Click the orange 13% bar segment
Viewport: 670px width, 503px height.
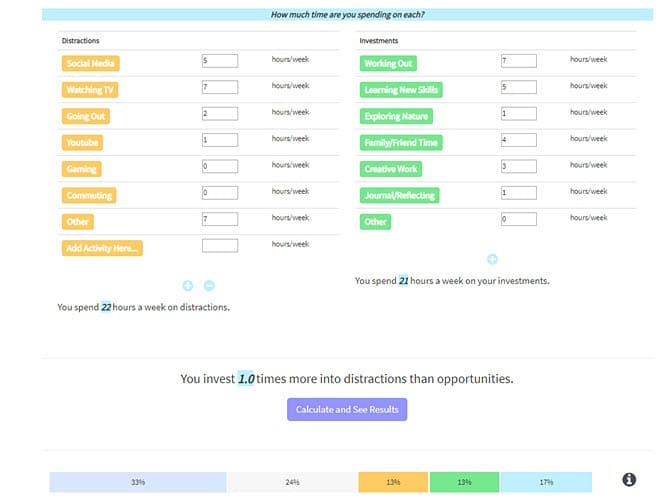393,482
